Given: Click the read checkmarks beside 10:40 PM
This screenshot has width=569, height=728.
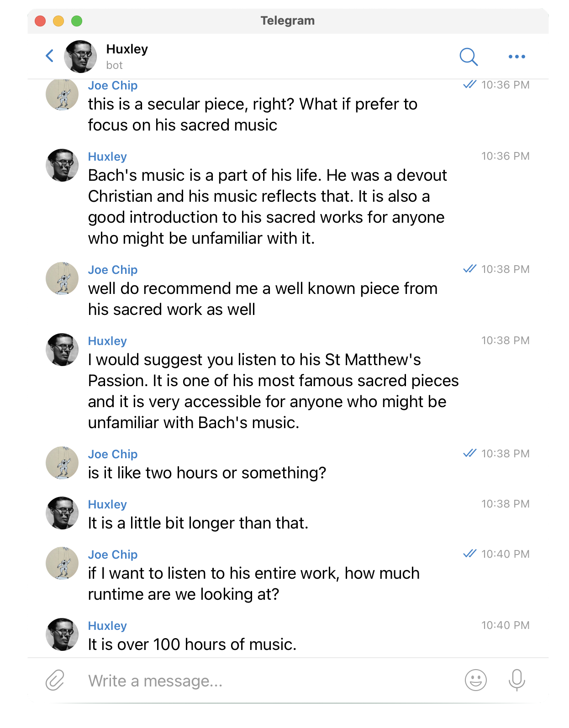Looking at the screenshot, I should point(470,554).
